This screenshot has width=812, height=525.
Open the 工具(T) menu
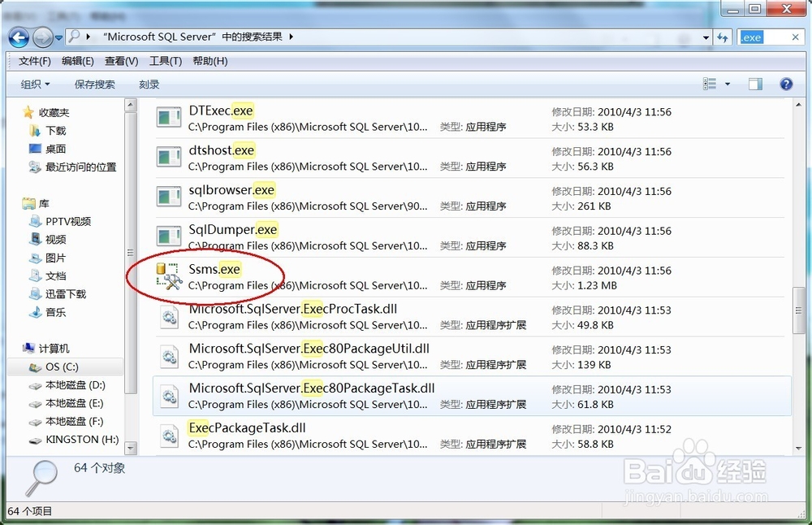(x=166, y=61)
